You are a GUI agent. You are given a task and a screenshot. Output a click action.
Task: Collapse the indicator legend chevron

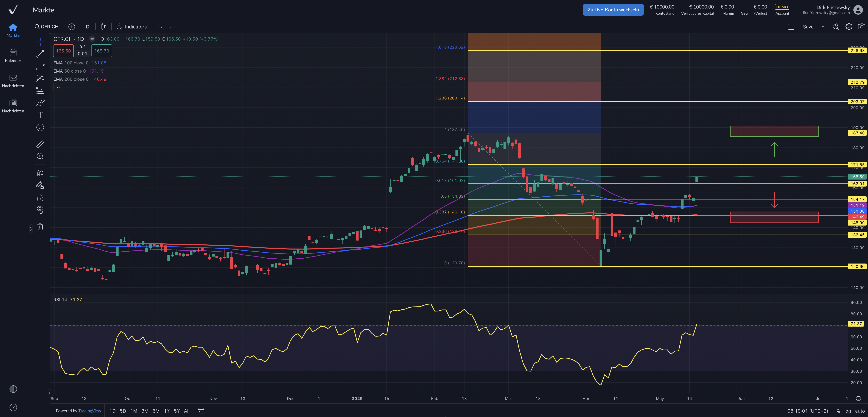coord(58,87)
